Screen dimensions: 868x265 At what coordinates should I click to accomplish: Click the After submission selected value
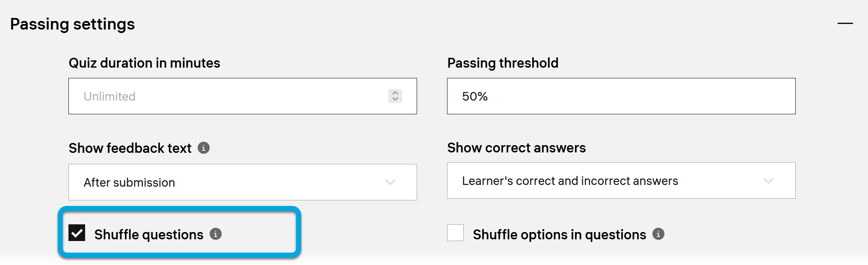pyautogui.click(x=129, y=182)
